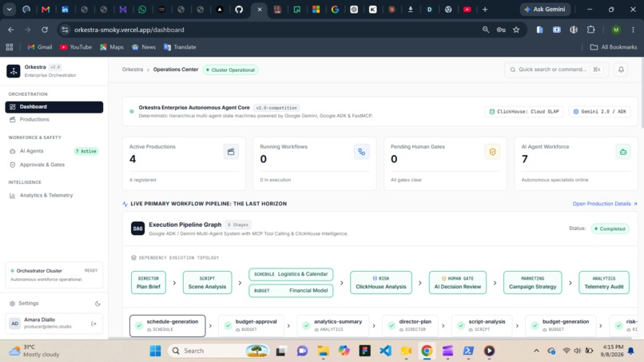Select the schedule-generation step card
This screenshot has height=362, width=644.
tap(167, 326)
